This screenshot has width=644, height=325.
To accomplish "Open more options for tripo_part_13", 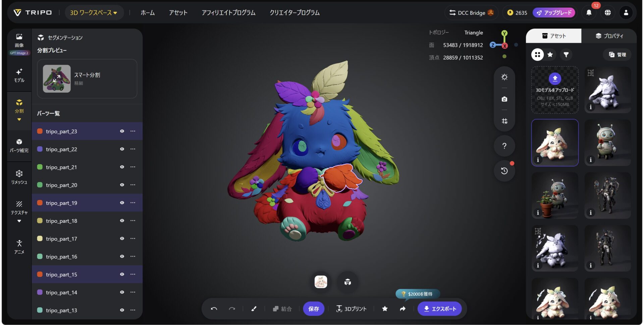I will tap(133, 310).
